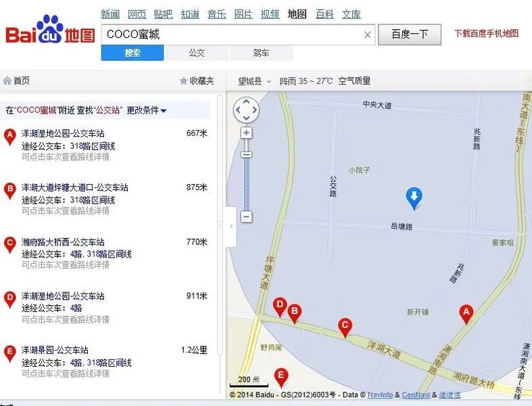
Task: Pan map right with compass arrow
Action: tap(254, 110)
